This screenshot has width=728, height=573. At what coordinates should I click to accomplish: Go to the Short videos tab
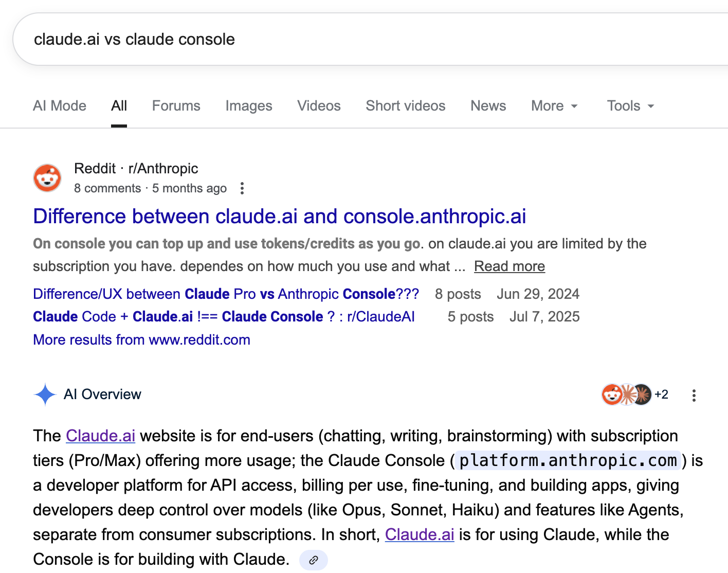click(405, 106)
